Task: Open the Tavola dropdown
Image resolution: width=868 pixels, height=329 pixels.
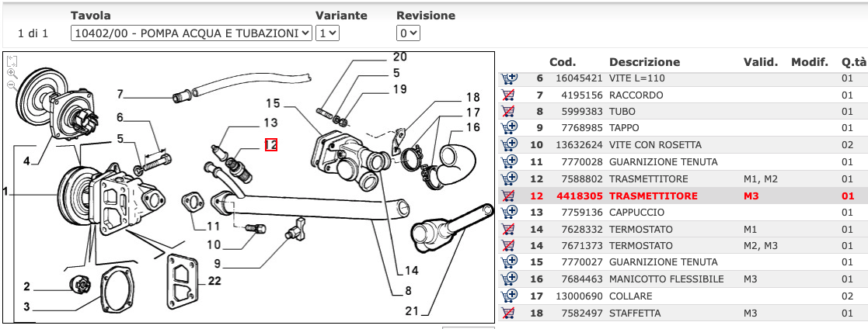Action: point(191,33)
